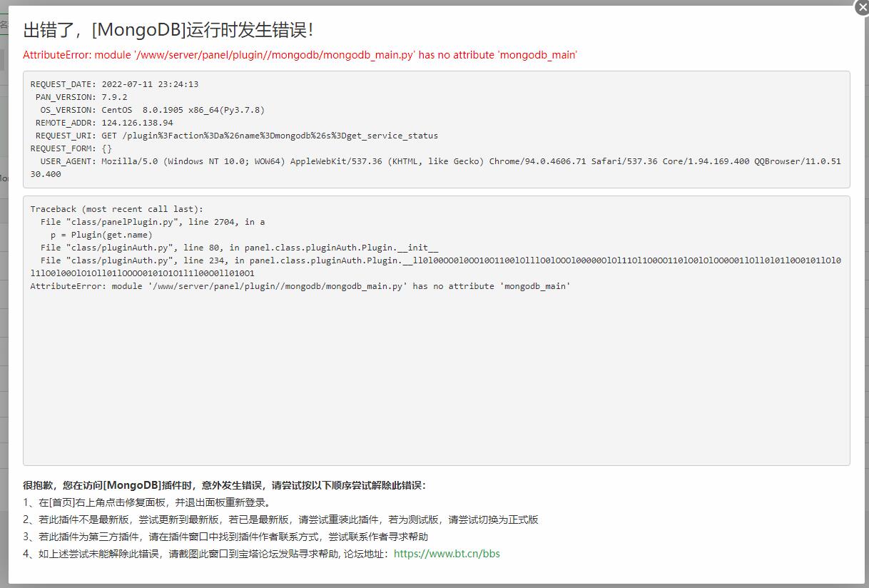Click the Traceback most recent call line
The height and width of the screenshot is (588, 869).
click(x=117, y=209)
